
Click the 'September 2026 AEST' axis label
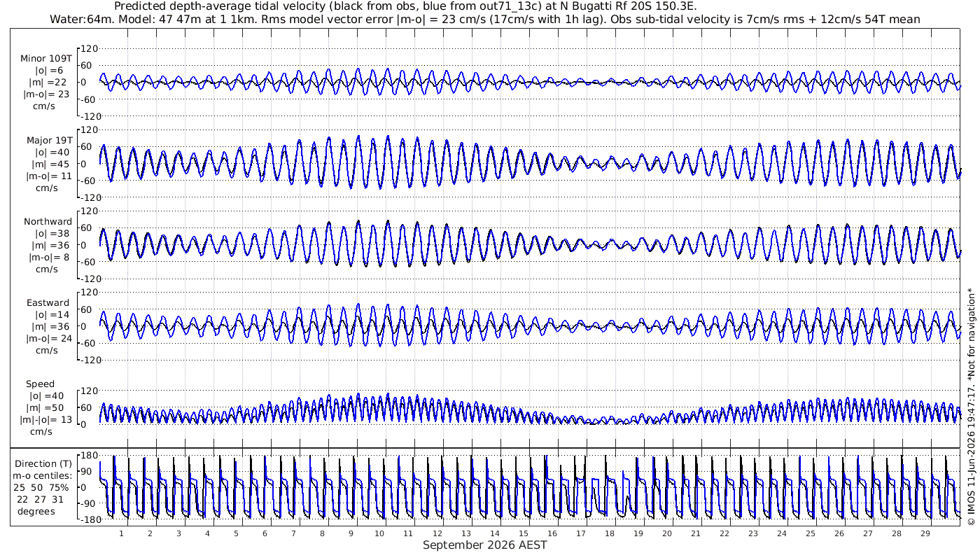click(x=484, y=545)
